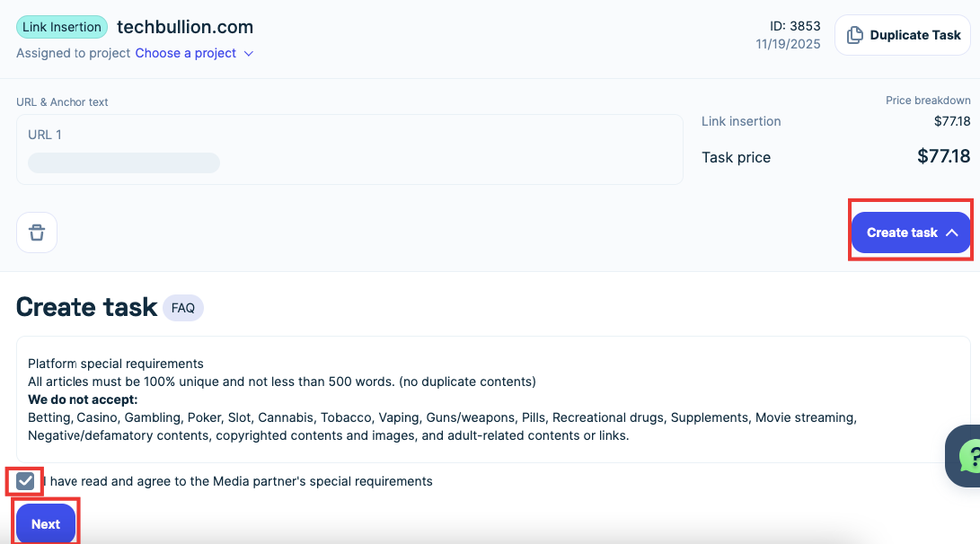Click the Platform special requirements text box

(x=492, y=399)
